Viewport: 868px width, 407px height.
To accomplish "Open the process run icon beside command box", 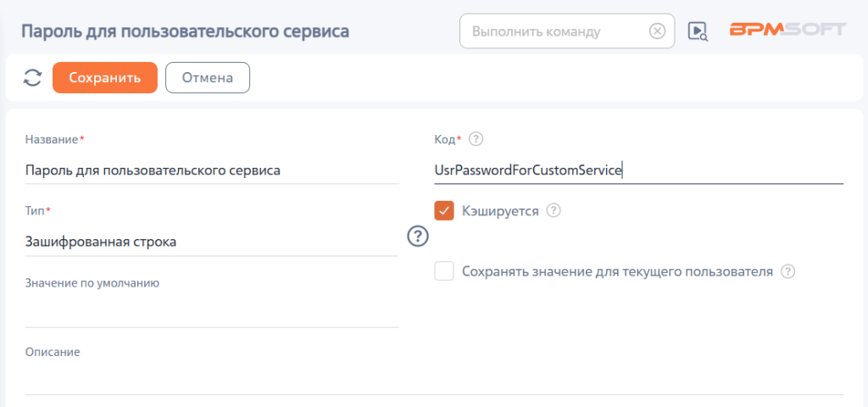I will 698,31.
